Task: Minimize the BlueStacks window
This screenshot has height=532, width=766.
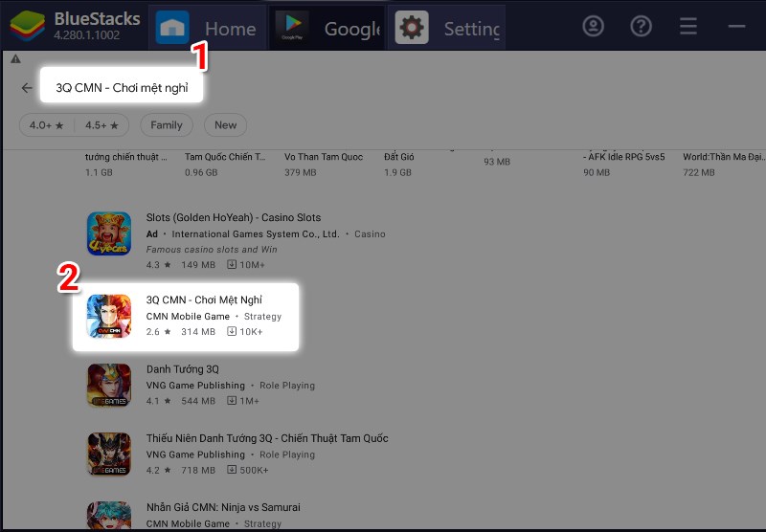Action: coord(736,26)
